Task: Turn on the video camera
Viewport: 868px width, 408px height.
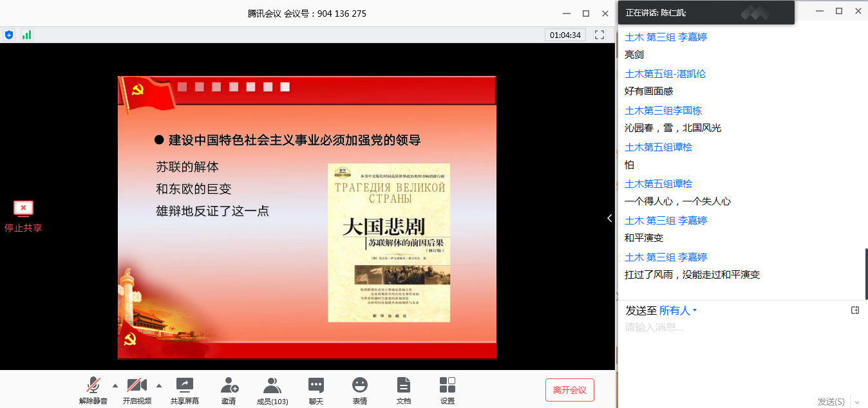Action: pos(137,390)
